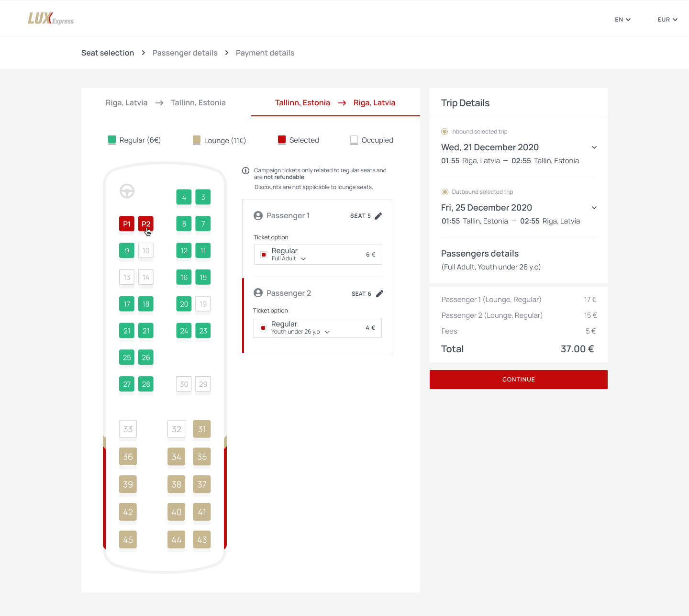
Task: Select the Inbound selected trip radio
Action: 445,132
